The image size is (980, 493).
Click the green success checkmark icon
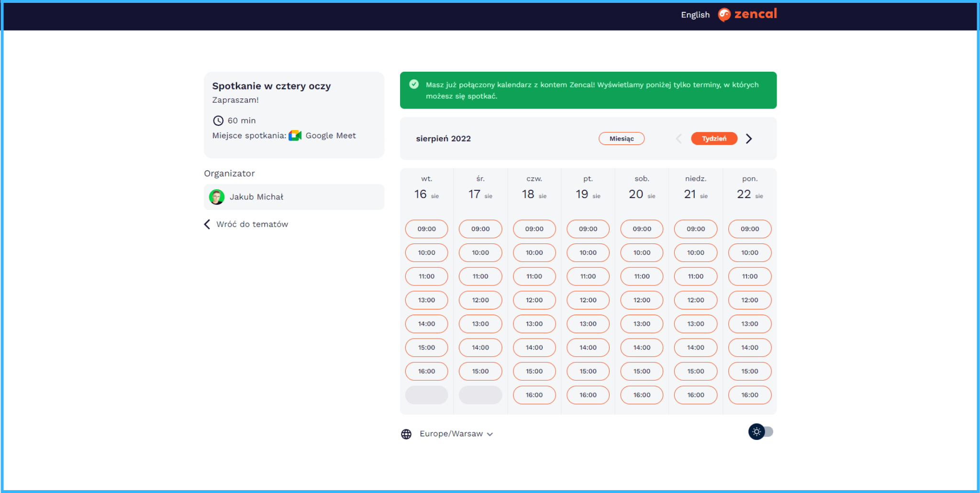tap(414, 85)
